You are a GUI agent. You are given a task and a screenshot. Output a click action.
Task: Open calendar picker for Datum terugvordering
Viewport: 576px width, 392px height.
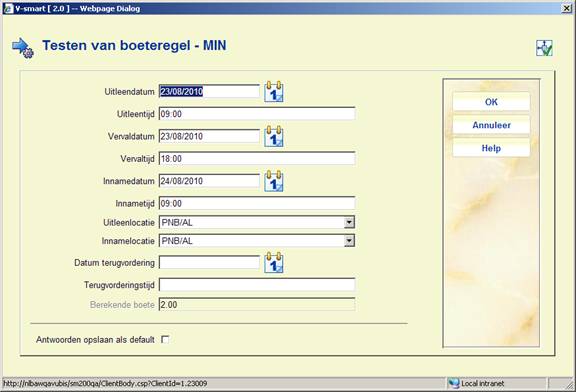(x=274, y=262)
